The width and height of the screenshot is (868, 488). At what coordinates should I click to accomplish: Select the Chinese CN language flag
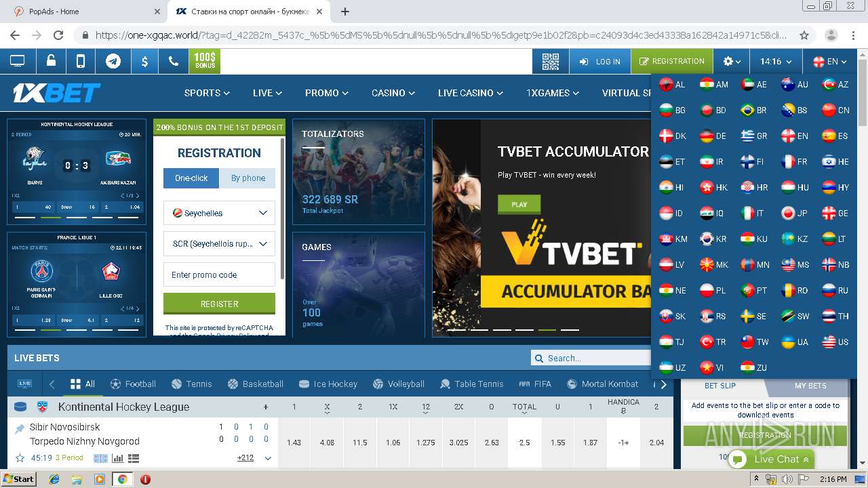click(x=835, y=110)
